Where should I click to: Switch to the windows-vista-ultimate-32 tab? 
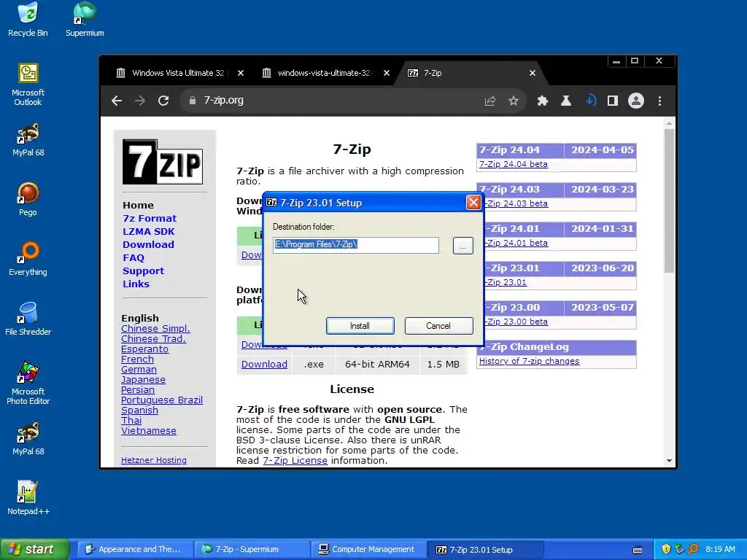tap(324, 73)
